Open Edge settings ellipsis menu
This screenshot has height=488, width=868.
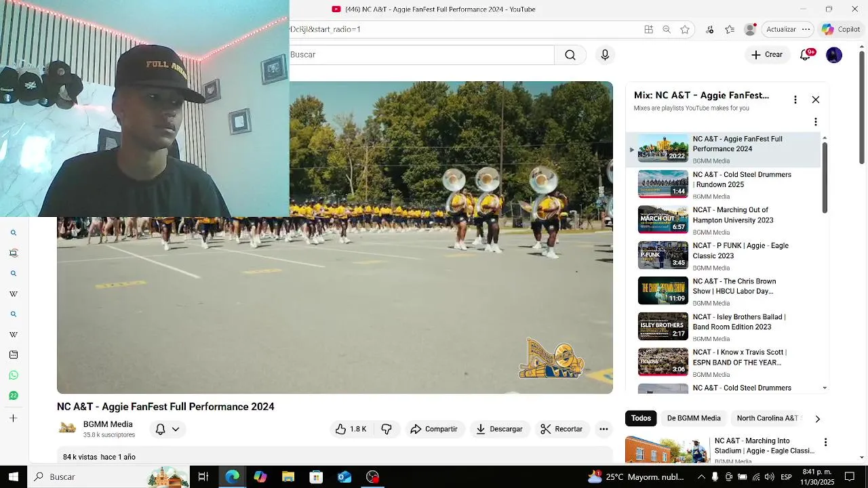click(x=806, y=29)
